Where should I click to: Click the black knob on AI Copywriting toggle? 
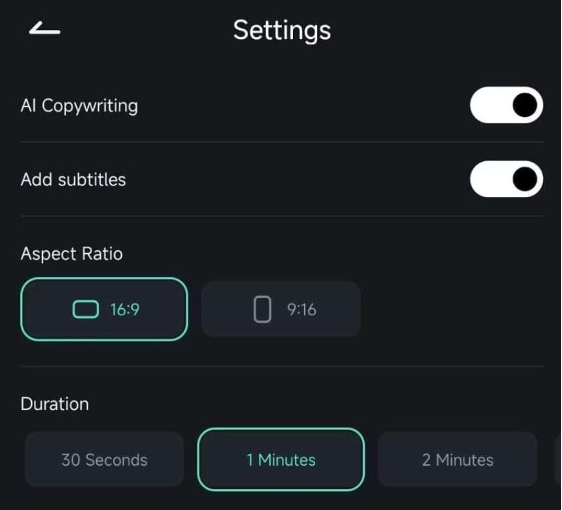pos(525,105)
